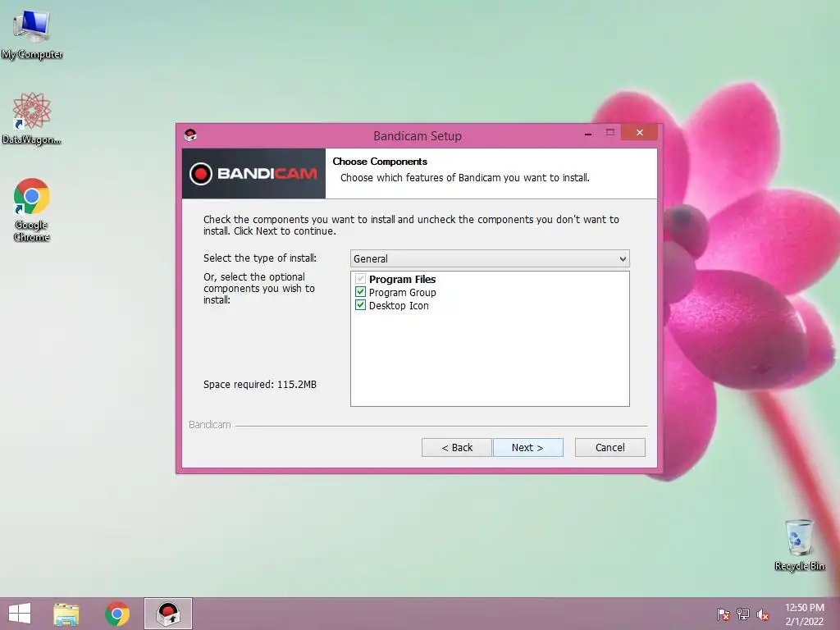This screenshot has width=840, height=630.
Task: Select Bandicam Setup taskbar button
Action: (x=167, y=614)
